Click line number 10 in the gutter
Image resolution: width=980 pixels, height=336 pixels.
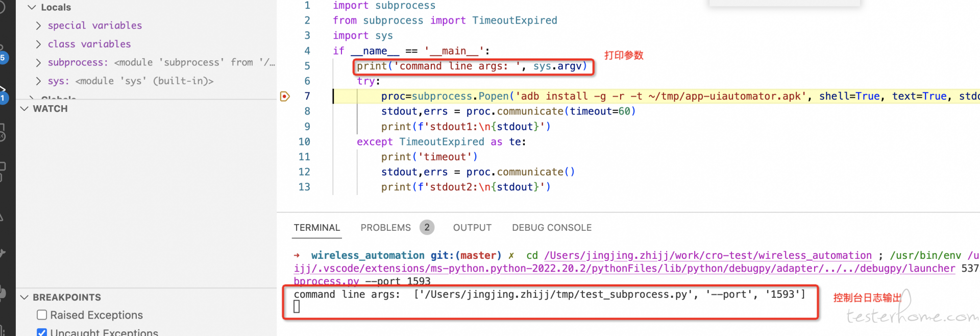tap(304, 141)
